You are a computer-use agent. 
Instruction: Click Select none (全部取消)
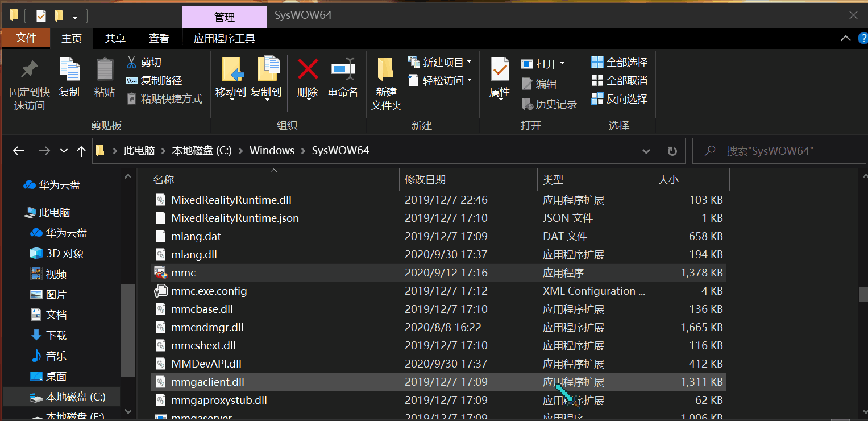[x=620, y=80]
